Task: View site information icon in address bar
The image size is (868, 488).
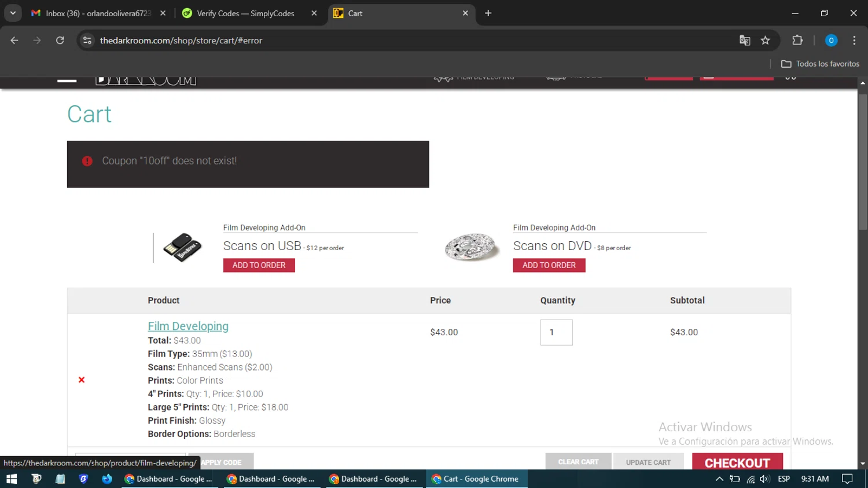Action: (x=87, y=41)
